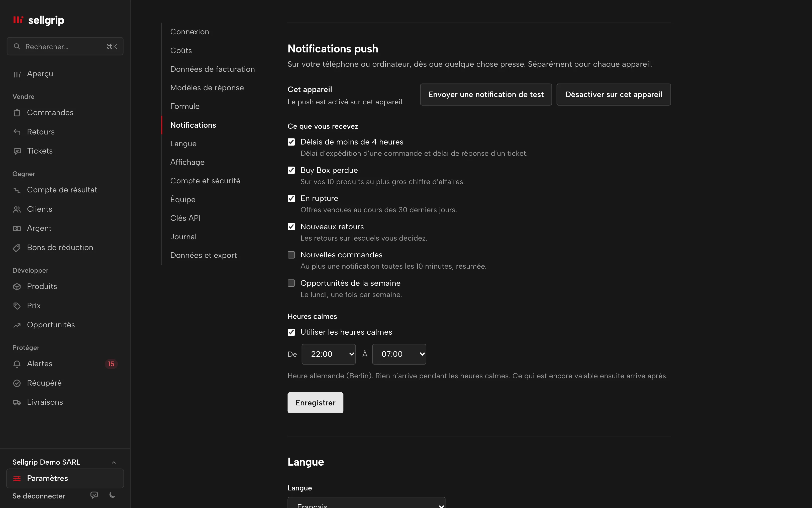
Task: Click the search magnifier icon
Action: [x=17, y=46]
